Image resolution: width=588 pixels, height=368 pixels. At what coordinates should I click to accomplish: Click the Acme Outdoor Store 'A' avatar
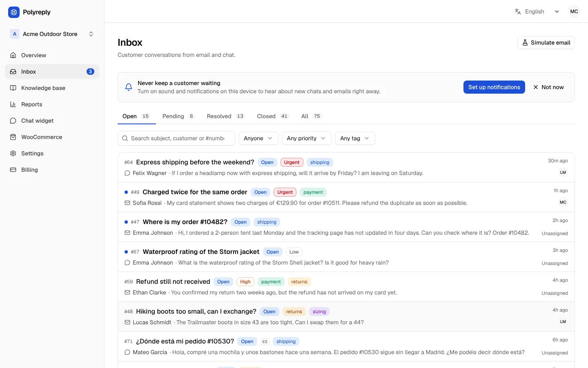coord(15,34)
